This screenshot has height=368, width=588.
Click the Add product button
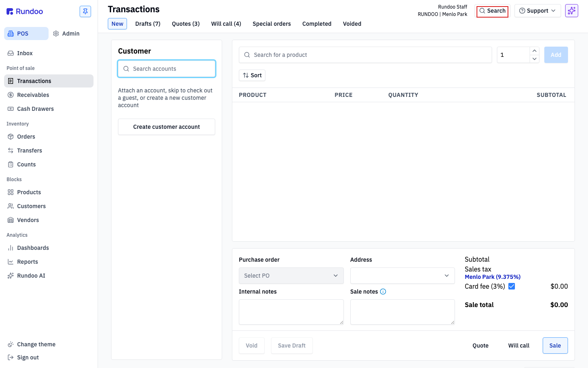click(556, 55)
